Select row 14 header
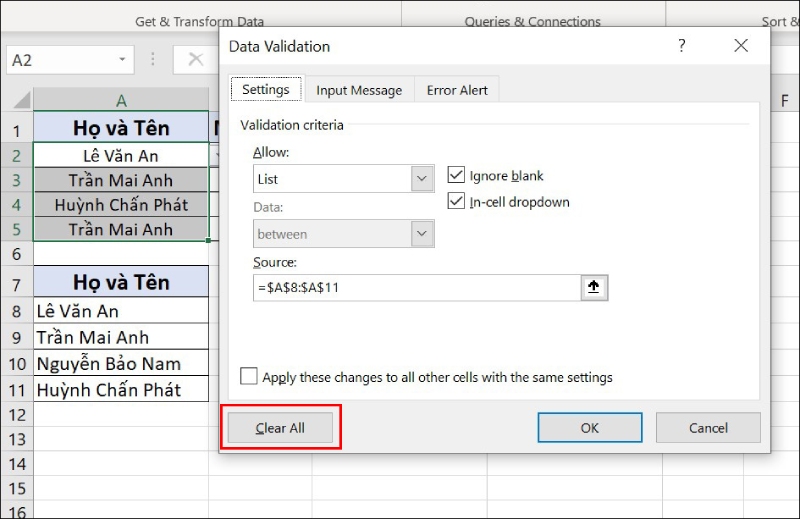 (x=16, y=463)
